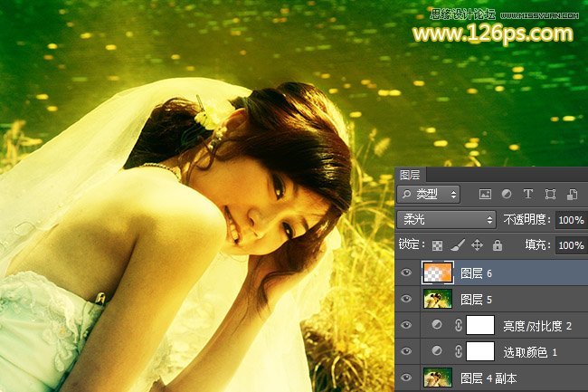Click layer name 图层 4 副本
The width and height of the screenshot is (588, 392).
pyautogui.click(x=488, y=378)
